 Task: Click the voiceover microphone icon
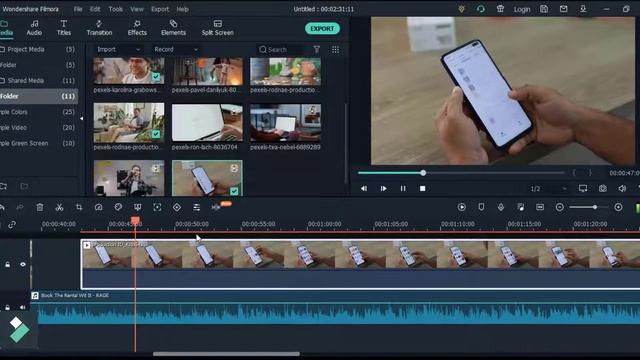click(x=501, y=207)
